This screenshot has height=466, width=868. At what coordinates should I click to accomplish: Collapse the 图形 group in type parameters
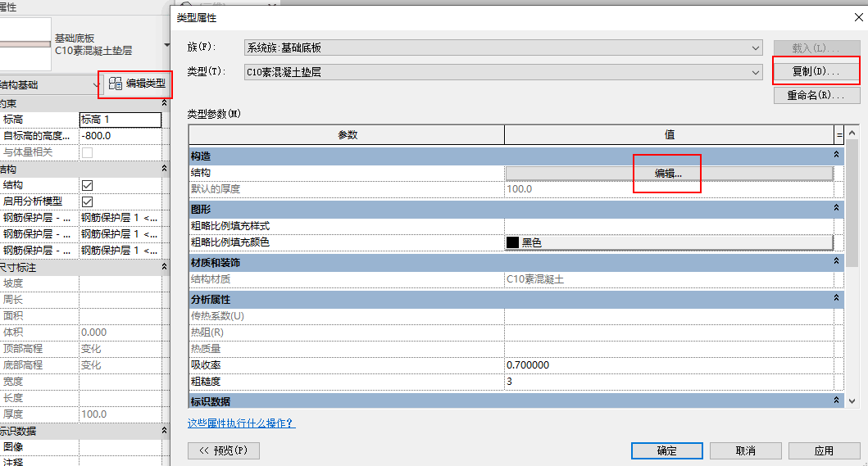pyautogui.click(x=836, y=208)
